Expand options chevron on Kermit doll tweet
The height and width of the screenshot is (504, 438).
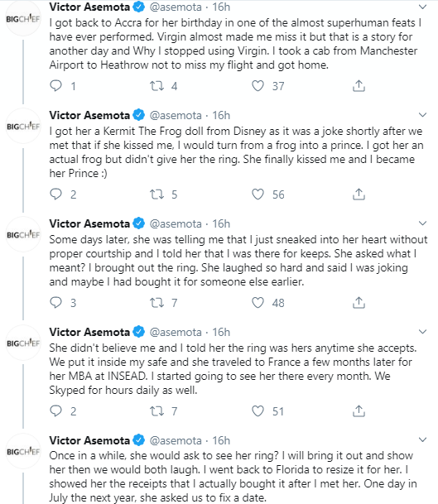click(x=422, y=115)
